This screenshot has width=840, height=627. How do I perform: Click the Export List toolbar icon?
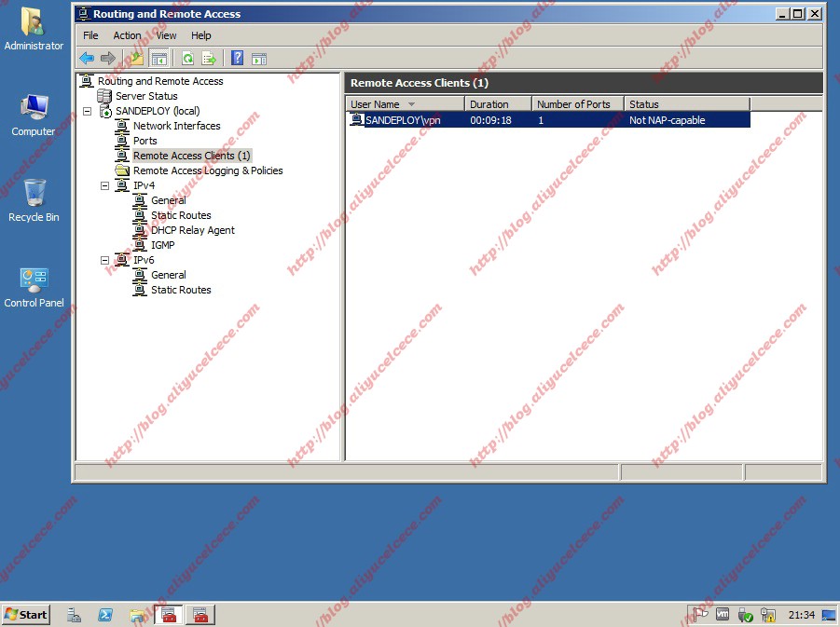tap(209, 59)
